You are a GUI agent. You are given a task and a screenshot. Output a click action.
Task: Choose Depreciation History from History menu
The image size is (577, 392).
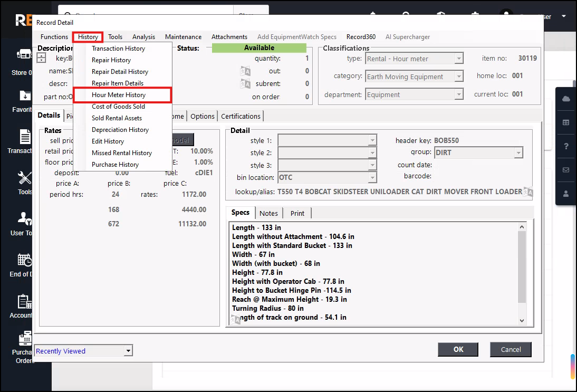[120, 130]
